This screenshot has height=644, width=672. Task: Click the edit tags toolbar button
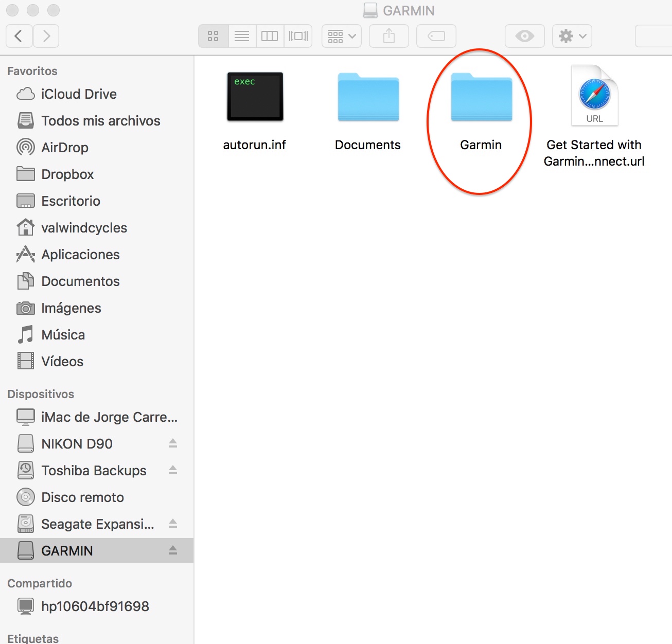pos(436,36)
